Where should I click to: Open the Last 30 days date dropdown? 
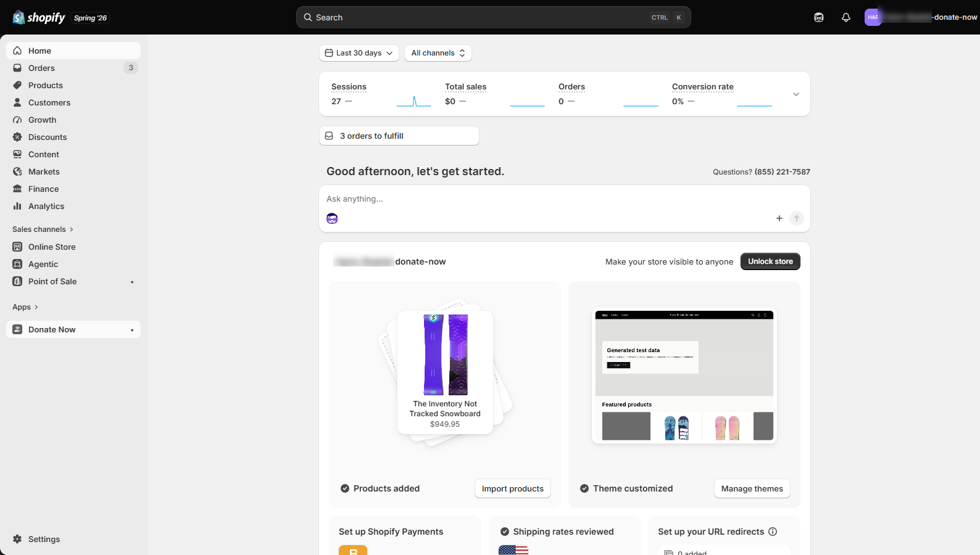point(359,53)
